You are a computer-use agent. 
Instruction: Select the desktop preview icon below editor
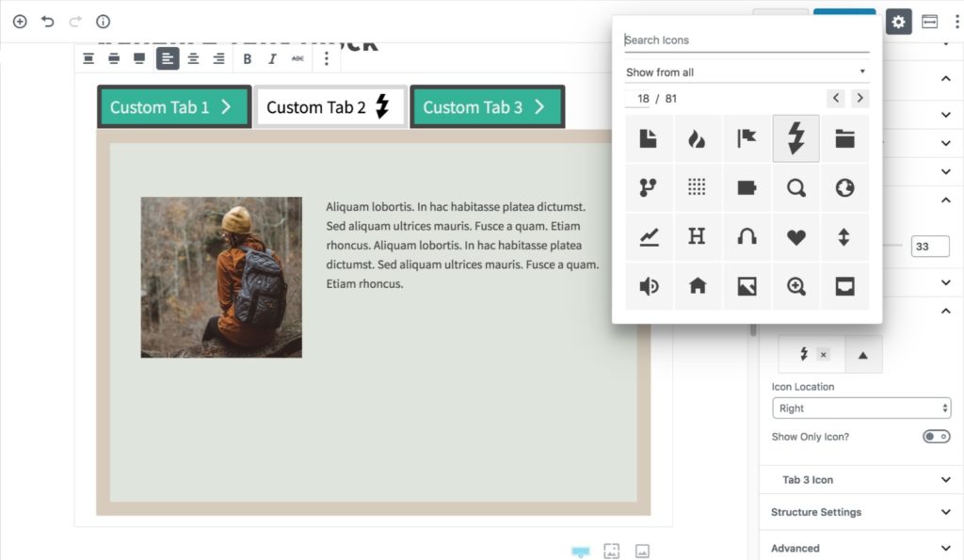click(580, 552)
